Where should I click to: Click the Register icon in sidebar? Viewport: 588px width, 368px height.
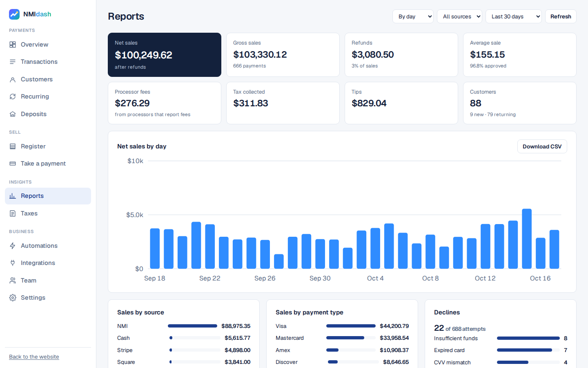click(x=13, y=146)
